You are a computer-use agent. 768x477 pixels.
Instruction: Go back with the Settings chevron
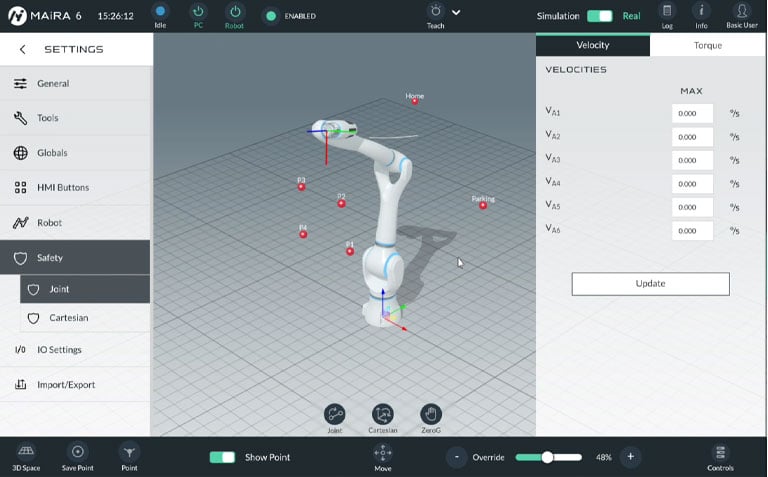tap(23, 49)
